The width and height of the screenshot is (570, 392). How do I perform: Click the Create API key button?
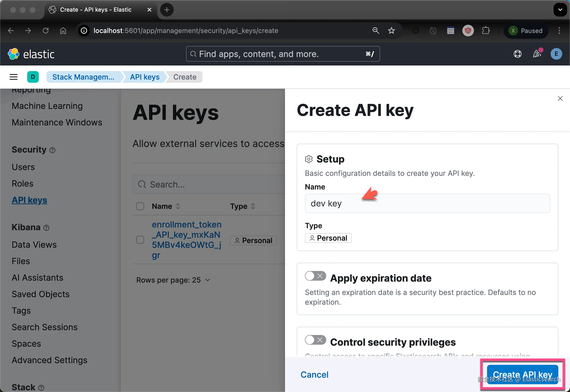(522, 374)
